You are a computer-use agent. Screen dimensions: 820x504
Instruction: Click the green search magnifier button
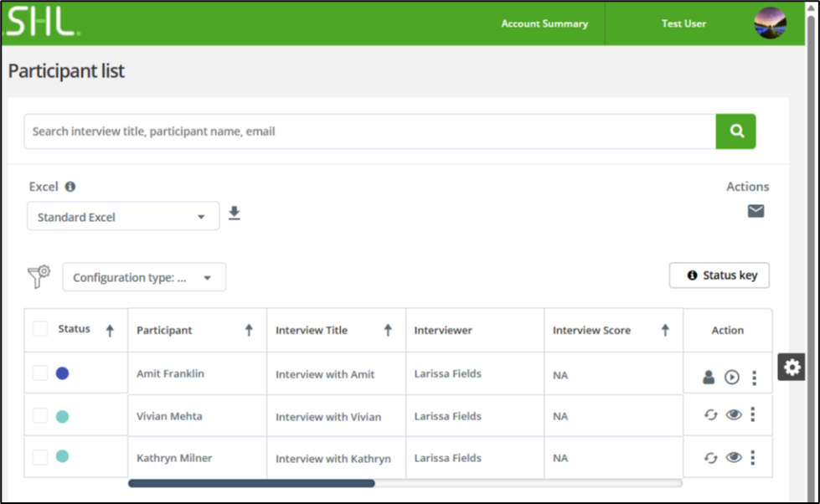[x=735, y=131]
